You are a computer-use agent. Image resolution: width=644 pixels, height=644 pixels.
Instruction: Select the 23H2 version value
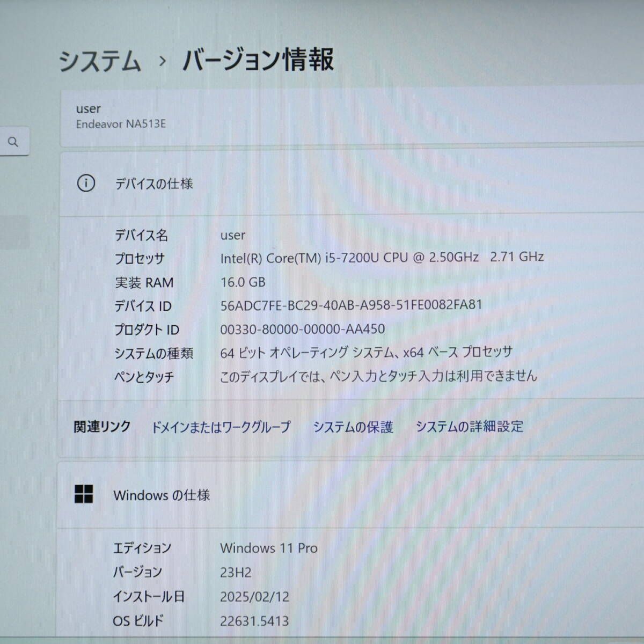(x=236, y=572)
